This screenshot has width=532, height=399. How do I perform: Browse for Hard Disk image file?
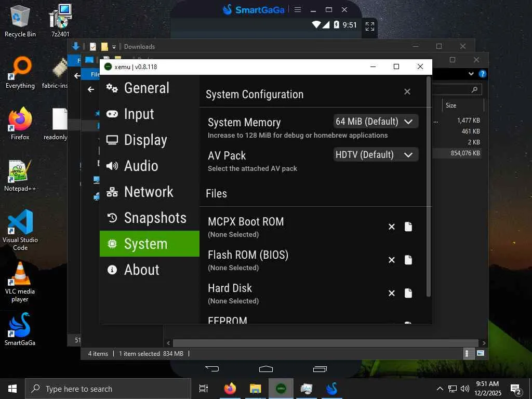click(x=408, y=293)
